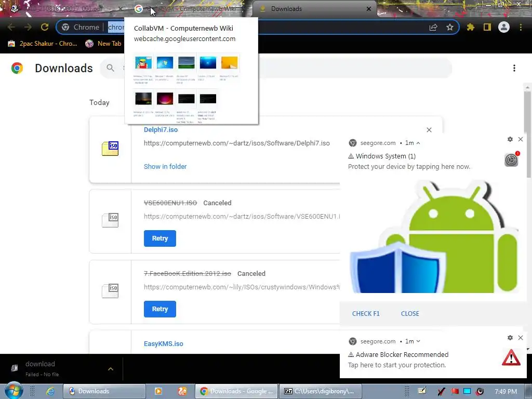Click the Delphi7.iso file icon

coord(110,149)
